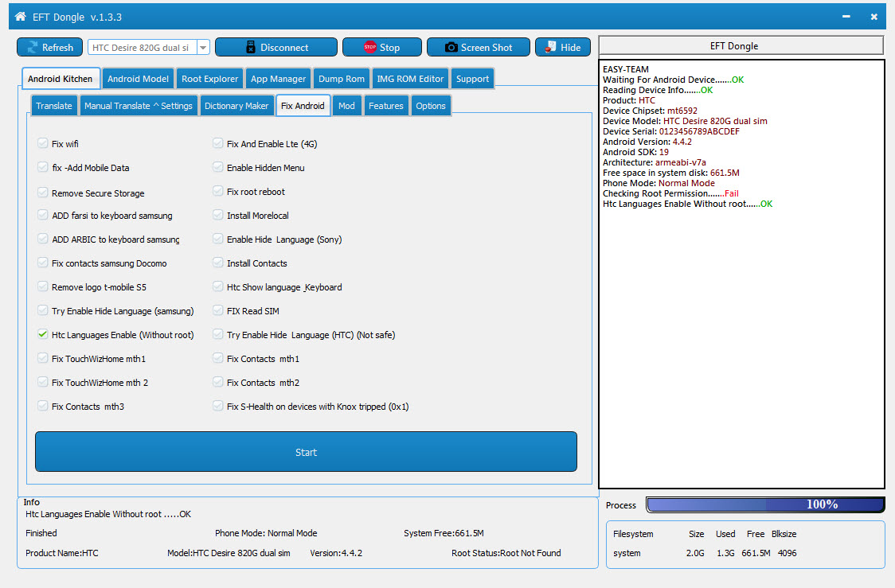The image size is (895, 588).
Task: Tick the Fix Contacts mth1 checkbox
Action: [x=218, y=358]
